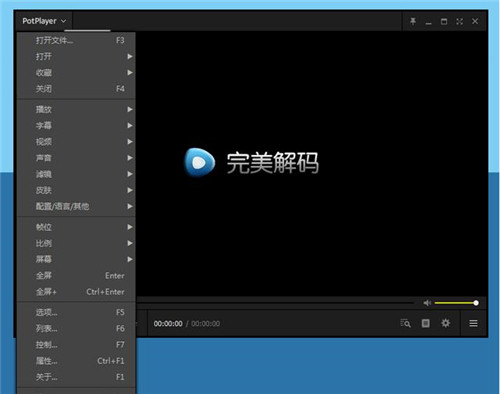
Task: Click the volume slider knob
Action: tap(476, 303)
